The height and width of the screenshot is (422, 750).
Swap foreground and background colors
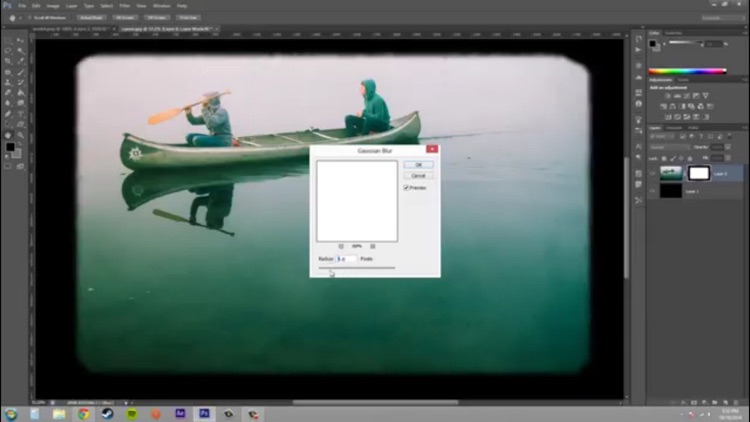[x=20, y=144]
